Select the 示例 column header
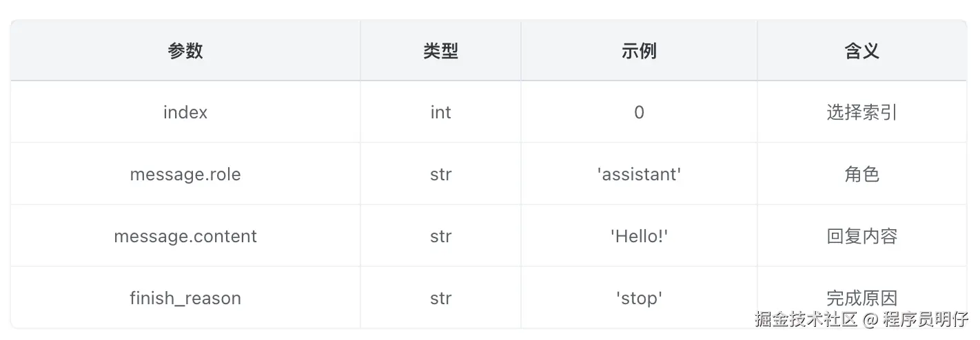 [x=639, y=51]
